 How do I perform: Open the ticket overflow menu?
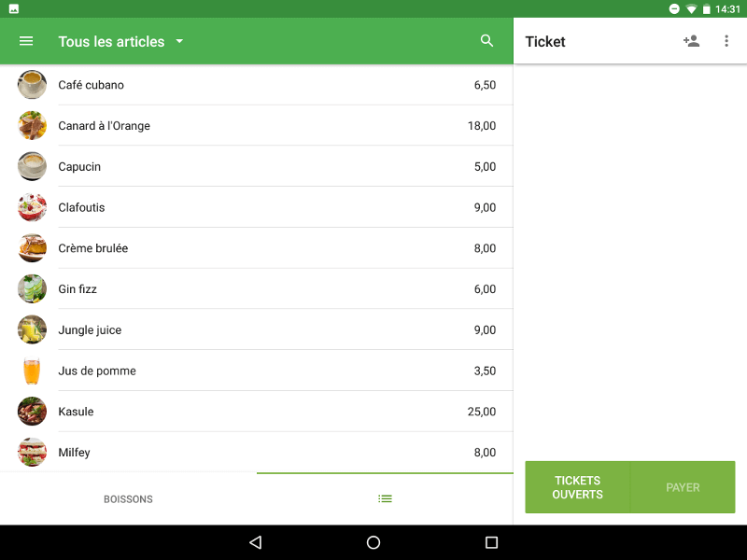pyautogui.click(x=726, y=41)
